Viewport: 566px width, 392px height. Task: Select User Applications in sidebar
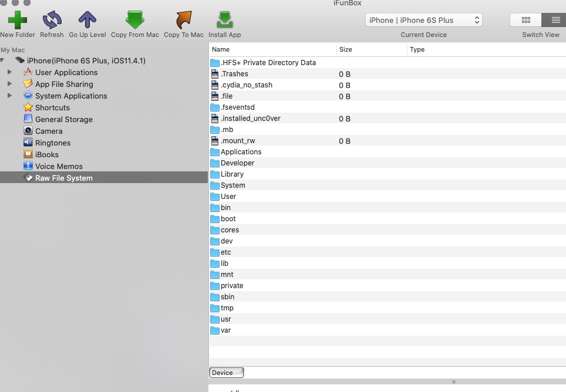pyautogui.click(x=66, y=73)
